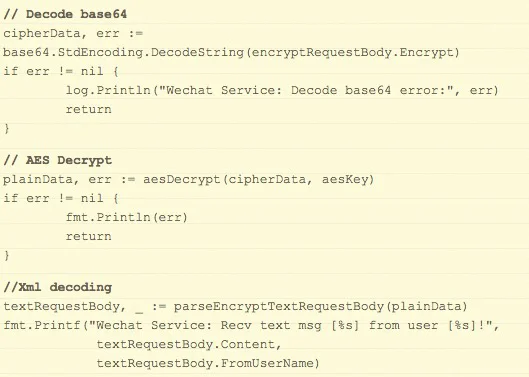
Task: Click the aesKey argument
Action: click(x=344, y=179)
